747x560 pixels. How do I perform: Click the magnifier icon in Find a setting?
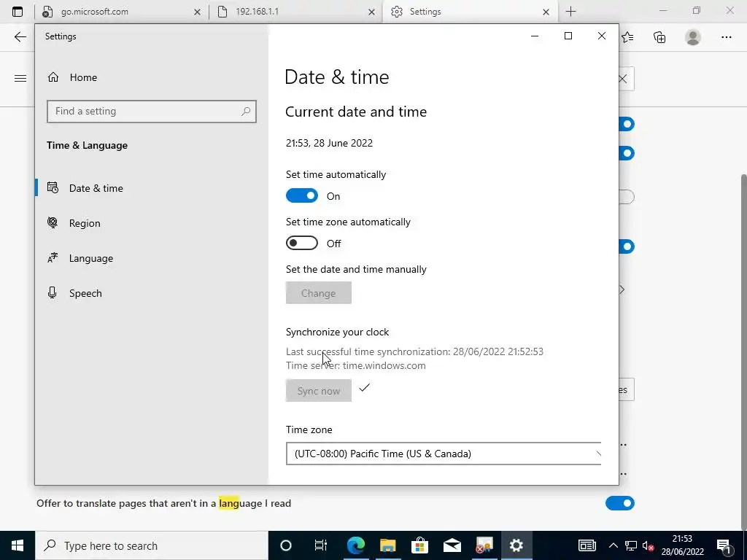pyautogui.click(x=246, y=111)
